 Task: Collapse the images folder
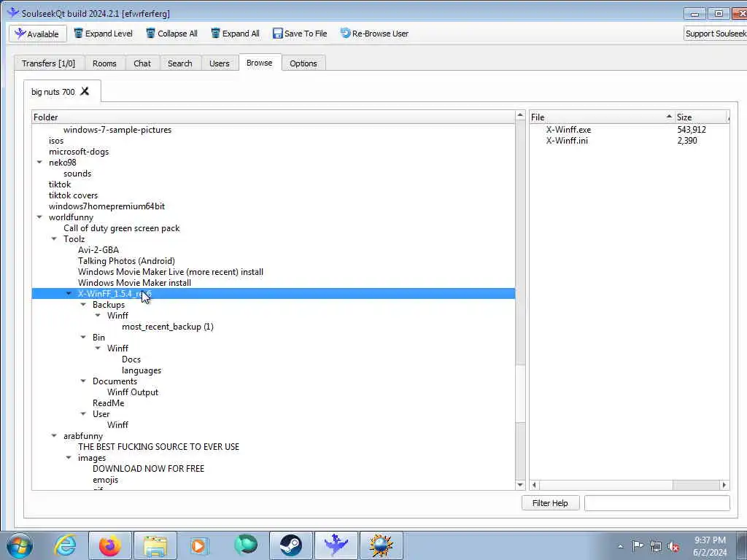click(69, 458)
